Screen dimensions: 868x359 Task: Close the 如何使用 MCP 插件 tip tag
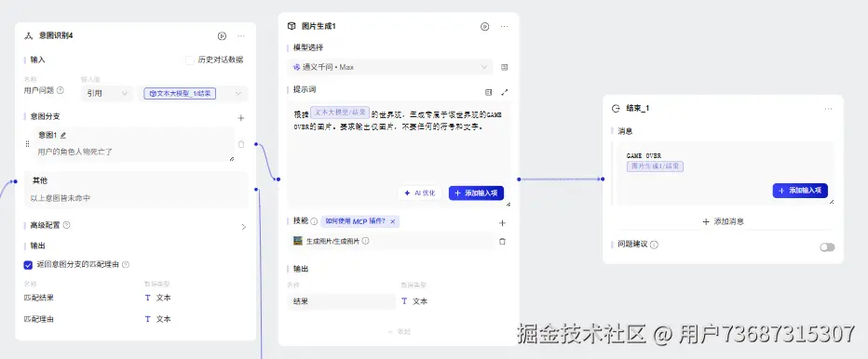(x=392, y=221)
